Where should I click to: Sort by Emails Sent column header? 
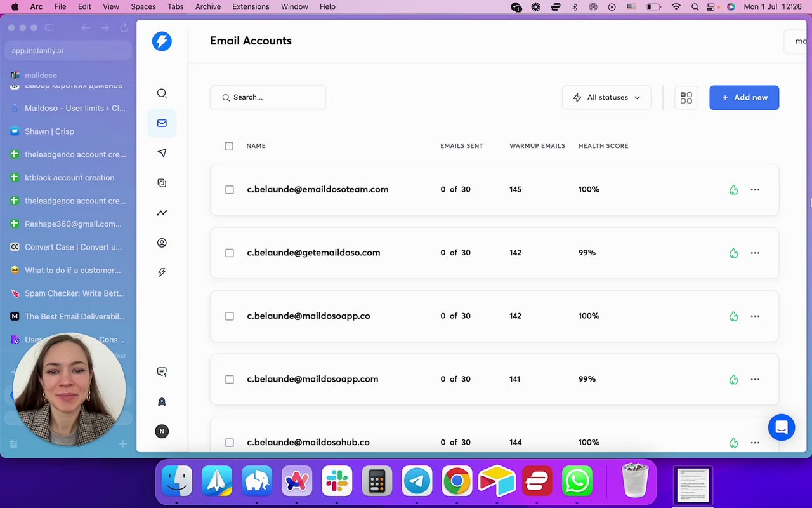coord(462,146)
